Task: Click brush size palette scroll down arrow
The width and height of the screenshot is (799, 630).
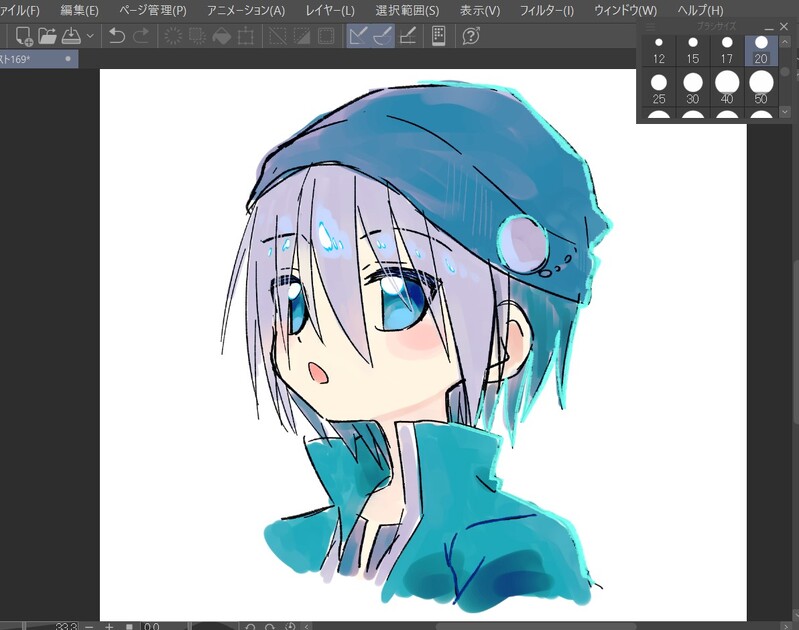Action: coord(785,111)
